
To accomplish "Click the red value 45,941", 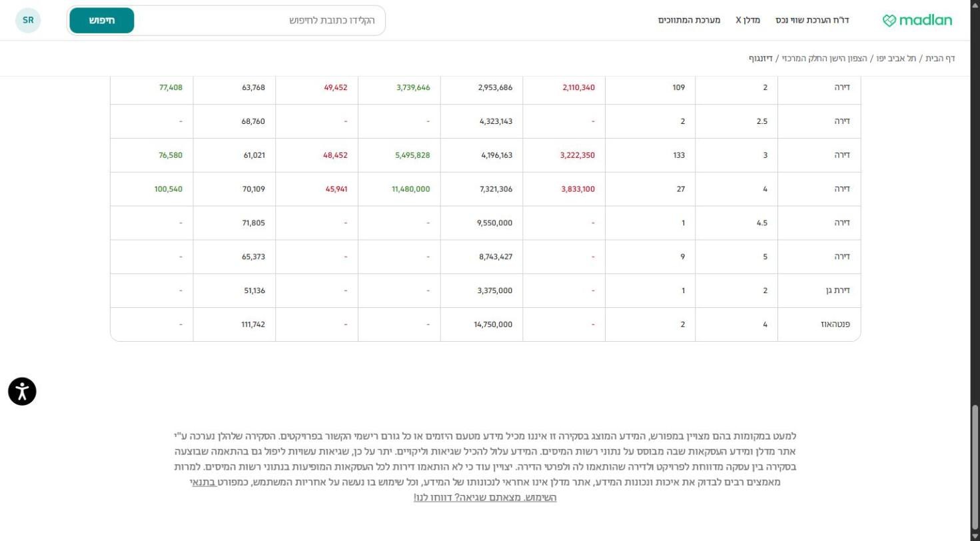I will tap(336, 189).
